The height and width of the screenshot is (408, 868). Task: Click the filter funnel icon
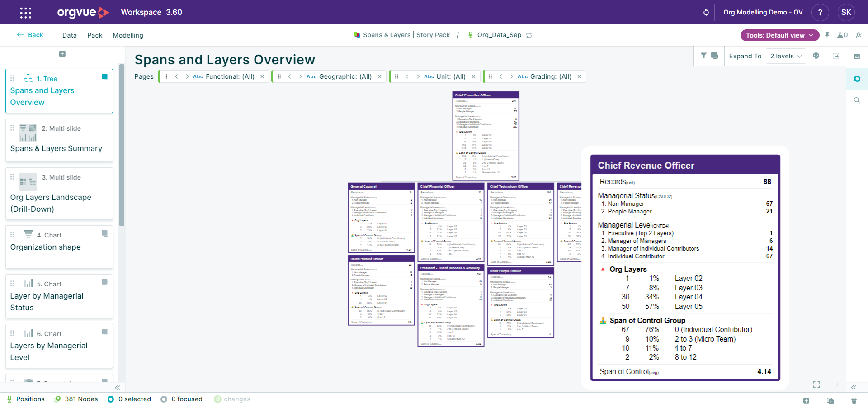click(x=703, y=56)
